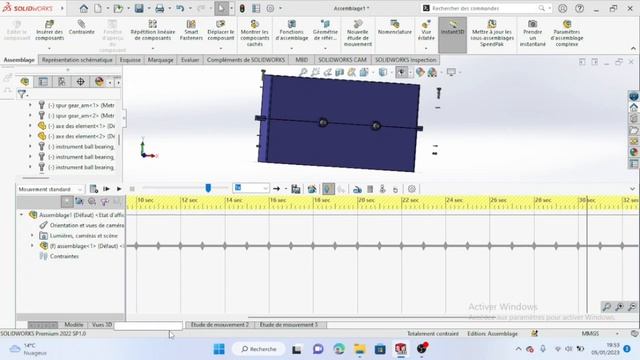
Task: Click the Home icon in the top toolbar
Action: point(84,8)
